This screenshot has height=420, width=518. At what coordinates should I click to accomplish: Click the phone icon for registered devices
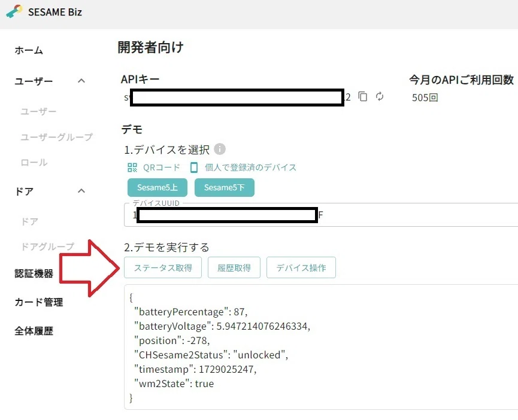[x=194, y=168]
